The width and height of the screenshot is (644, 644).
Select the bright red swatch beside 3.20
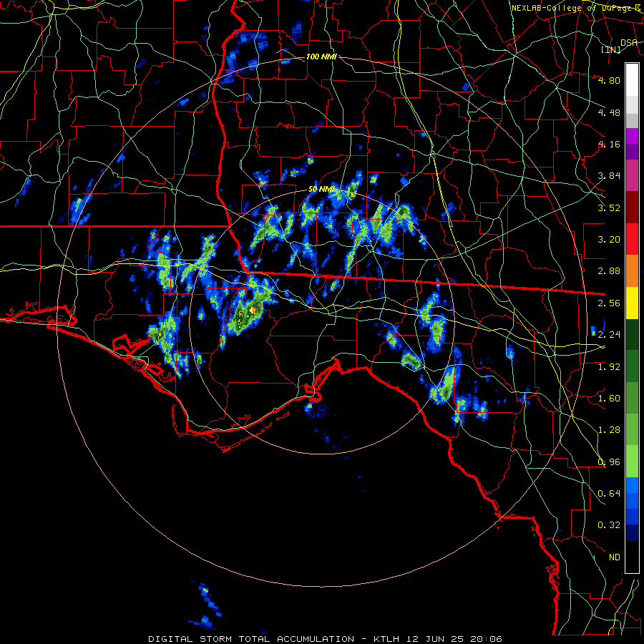point(632,240)
